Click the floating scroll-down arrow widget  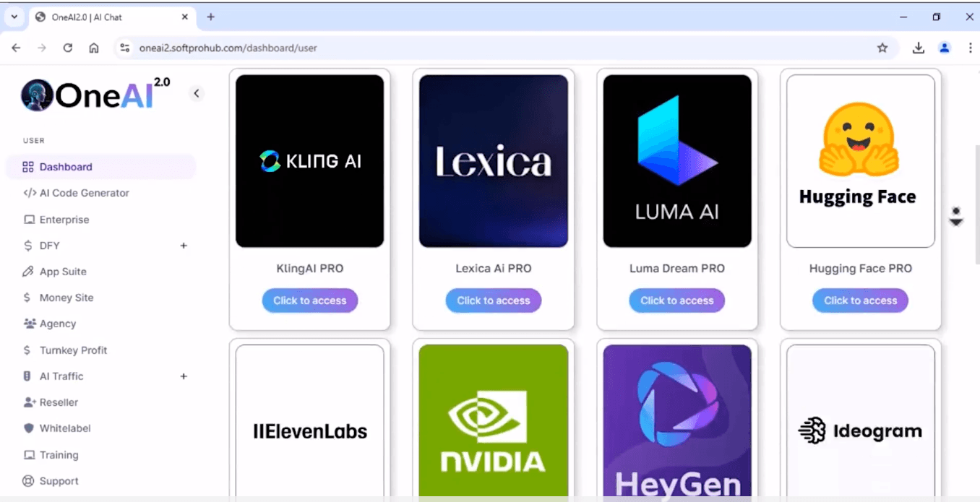[x=956, y=216]
